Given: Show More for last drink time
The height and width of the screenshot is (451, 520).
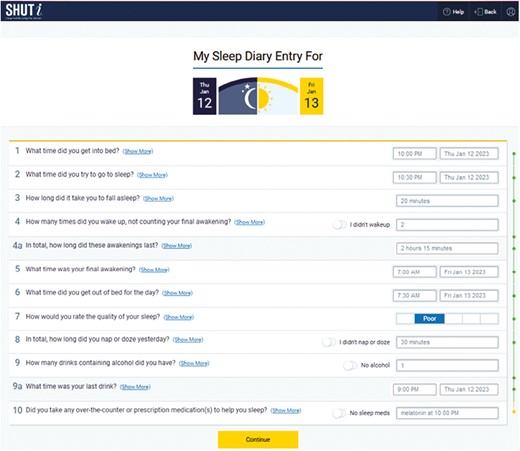Looking at the screenshot, I should [135, 387].
